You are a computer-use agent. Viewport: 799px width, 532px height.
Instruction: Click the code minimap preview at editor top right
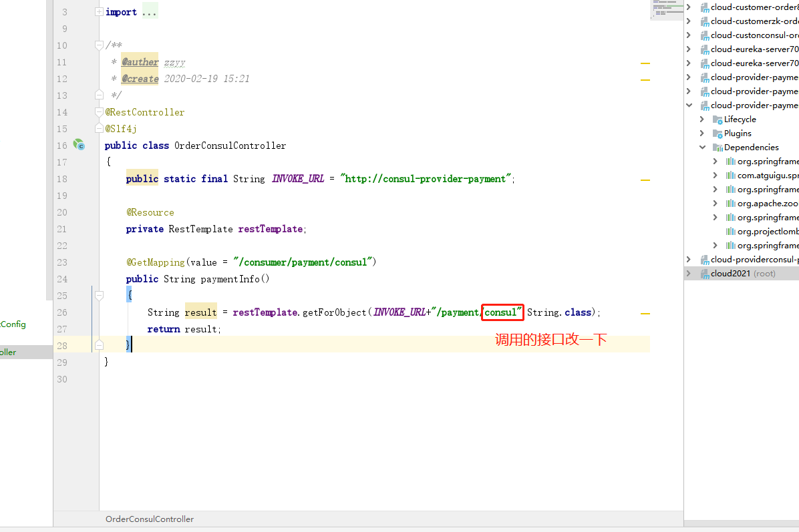(x=667, y=9)
